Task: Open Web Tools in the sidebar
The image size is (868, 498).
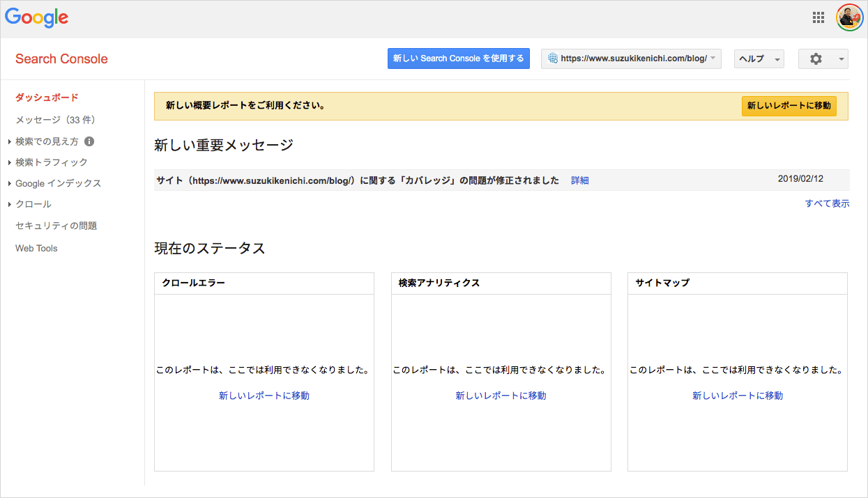Action: (36, 248)
